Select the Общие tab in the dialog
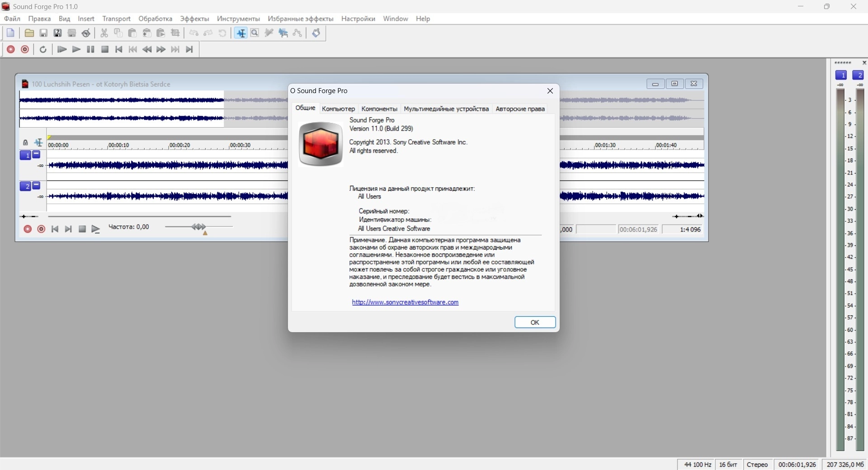Screen dimensions: 868x470 click(x=306, y=108)
